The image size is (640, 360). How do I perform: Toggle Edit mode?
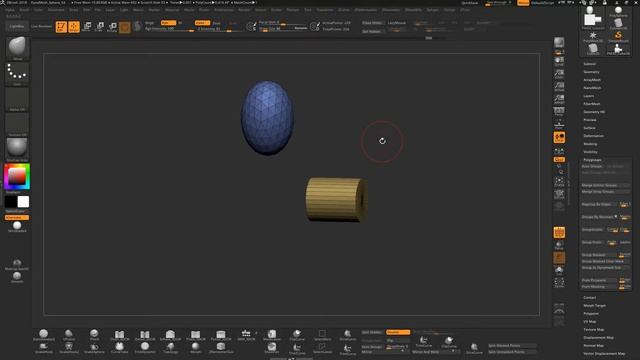click(x=61, y=27)
